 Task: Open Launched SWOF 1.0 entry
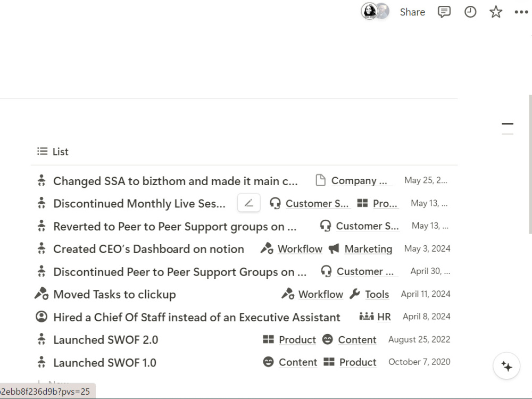[105, 363]
